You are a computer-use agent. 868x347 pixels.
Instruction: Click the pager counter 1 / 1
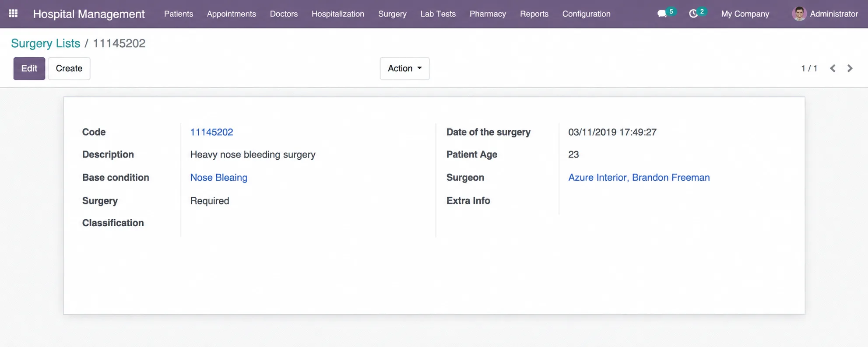(809, 68)
